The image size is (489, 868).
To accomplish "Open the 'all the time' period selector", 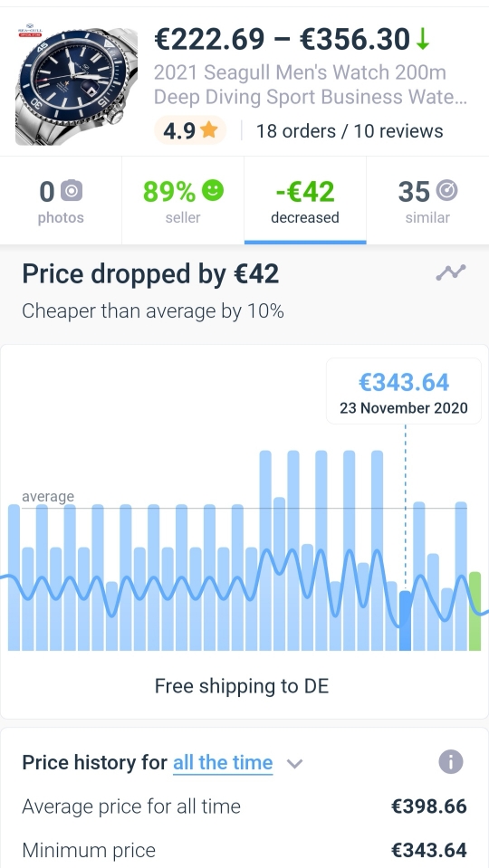I will click(223, 763).
